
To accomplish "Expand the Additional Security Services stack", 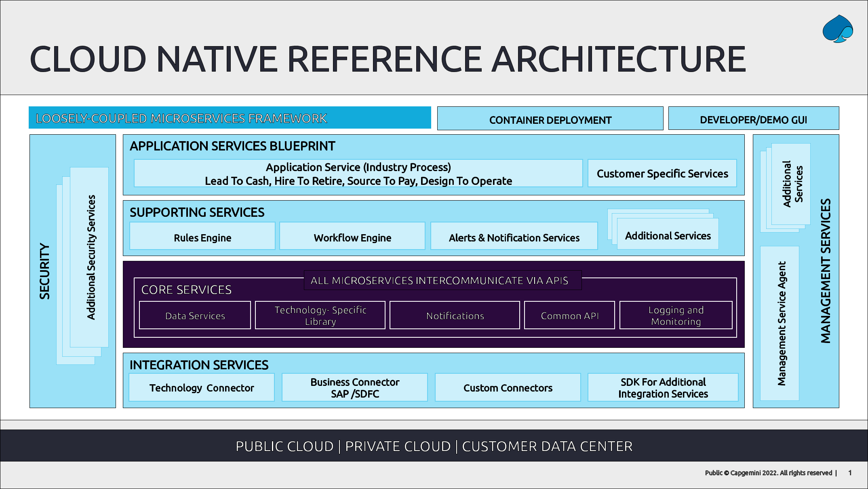I will (91, 255).
